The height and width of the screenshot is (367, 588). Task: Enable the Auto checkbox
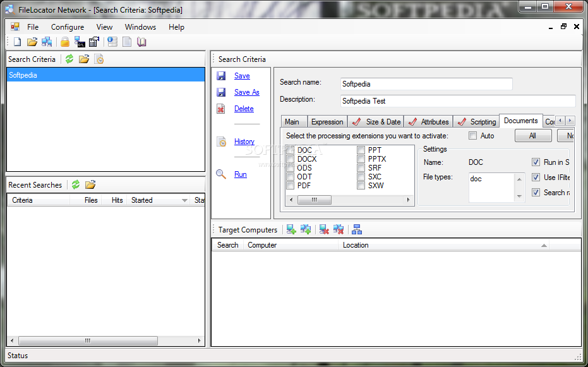473,136
